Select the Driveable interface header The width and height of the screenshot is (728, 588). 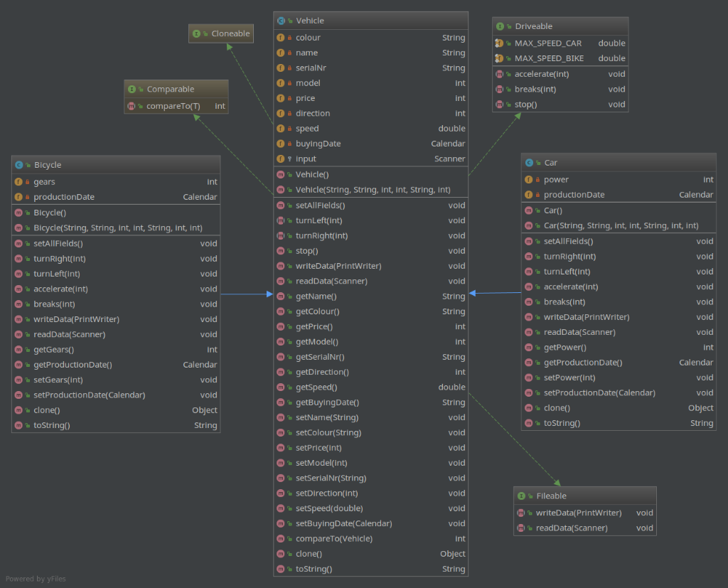[560, 26]
